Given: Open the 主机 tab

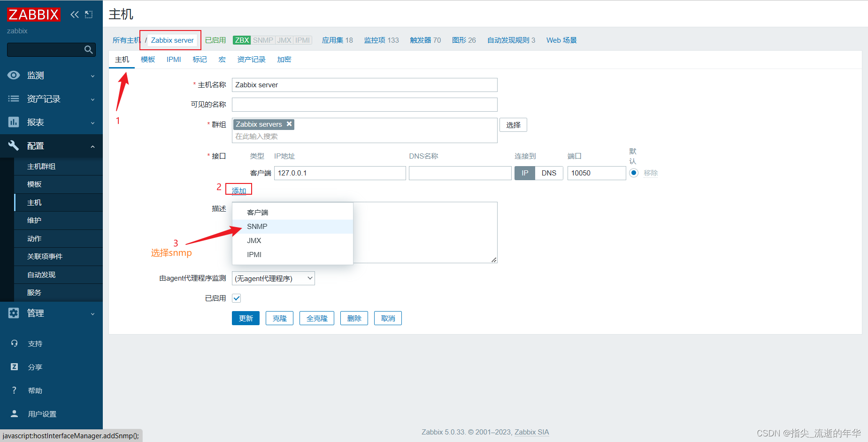Looking at the screenshot, I should click(122, 60).
